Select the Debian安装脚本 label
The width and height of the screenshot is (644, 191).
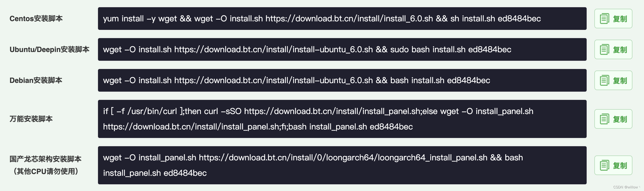pyautogui.click(x=36, y=80)
